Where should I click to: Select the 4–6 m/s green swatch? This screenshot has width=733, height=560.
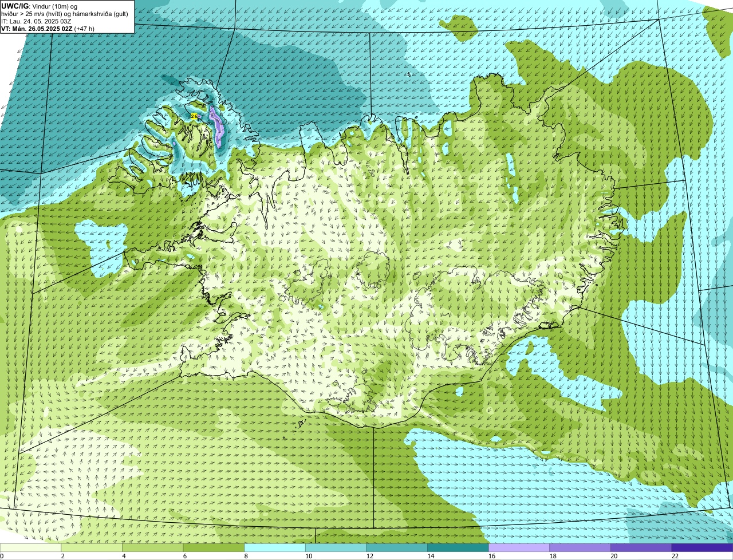tap(152, 547)
